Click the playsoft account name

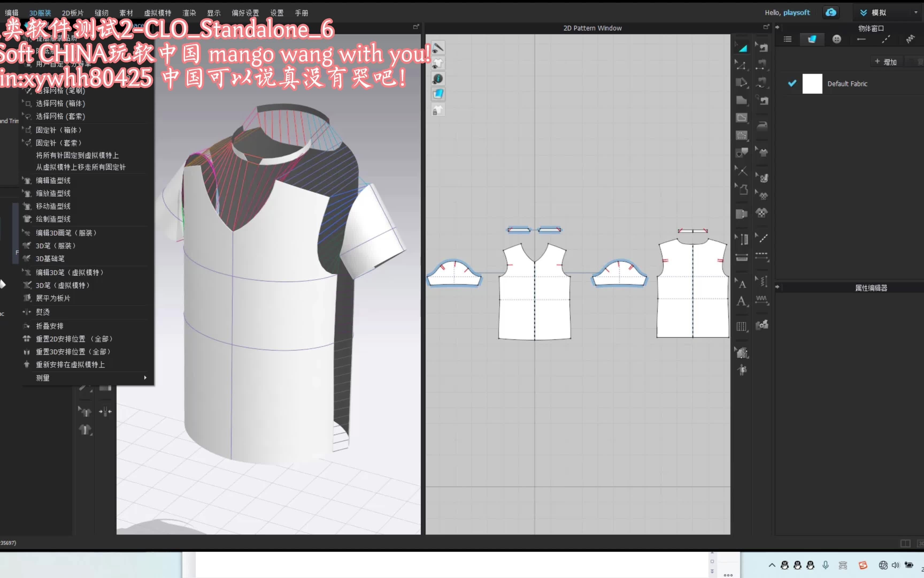tap(796, 13)
